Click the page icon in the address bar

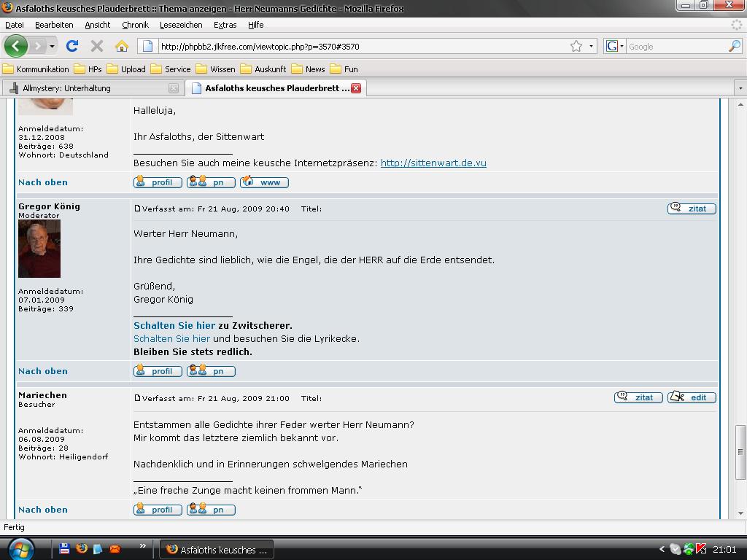coord(147,46)
